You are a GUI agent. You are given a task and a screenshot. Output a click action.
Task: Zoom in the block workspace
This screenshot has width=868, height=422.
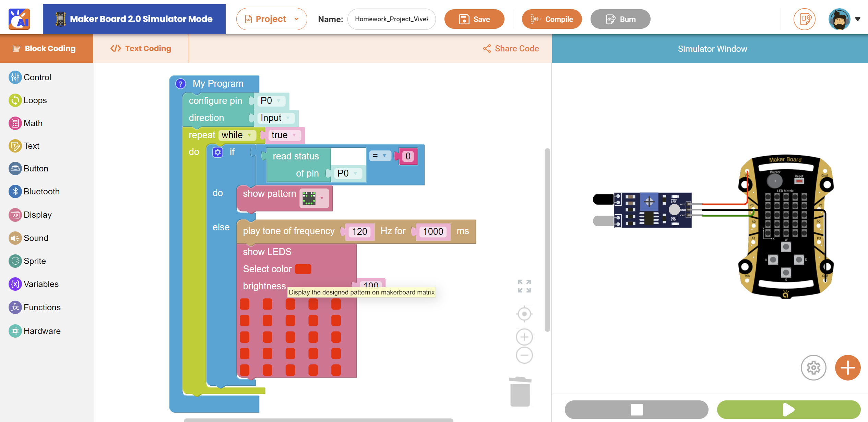pyautogui.click(x=524, y=337)
